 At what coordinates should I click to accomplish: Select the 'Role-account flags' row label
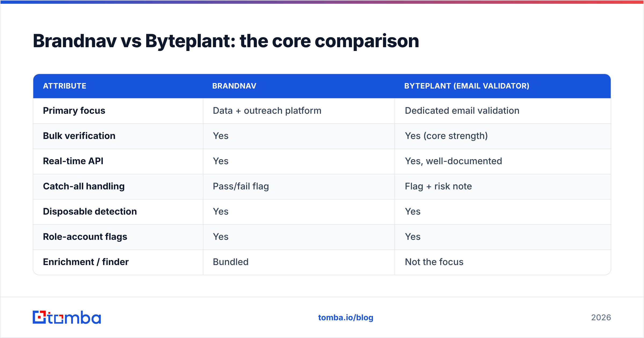click(85, 237)
